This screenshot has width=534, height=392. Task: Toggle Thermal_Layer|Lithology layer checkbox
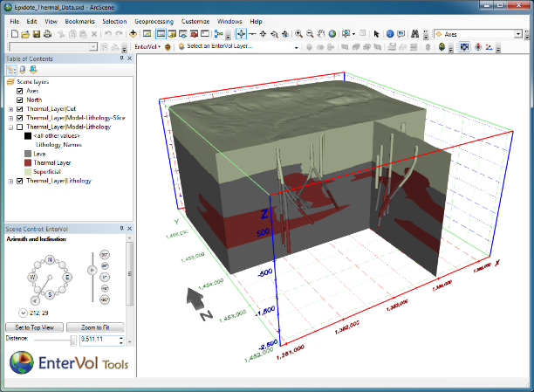[x=20, y=181]
